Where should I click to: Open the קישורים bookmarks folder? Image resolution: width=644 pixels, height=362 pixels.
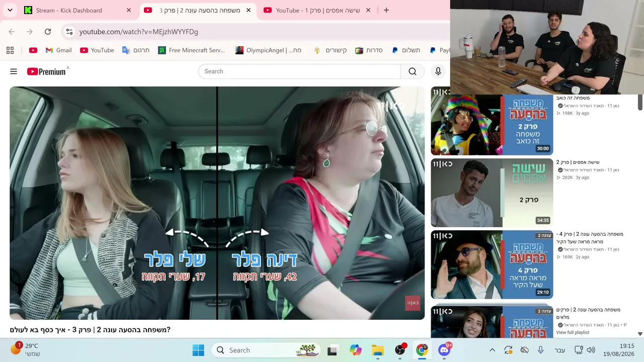pyautogui.click(x=330, y=50)
